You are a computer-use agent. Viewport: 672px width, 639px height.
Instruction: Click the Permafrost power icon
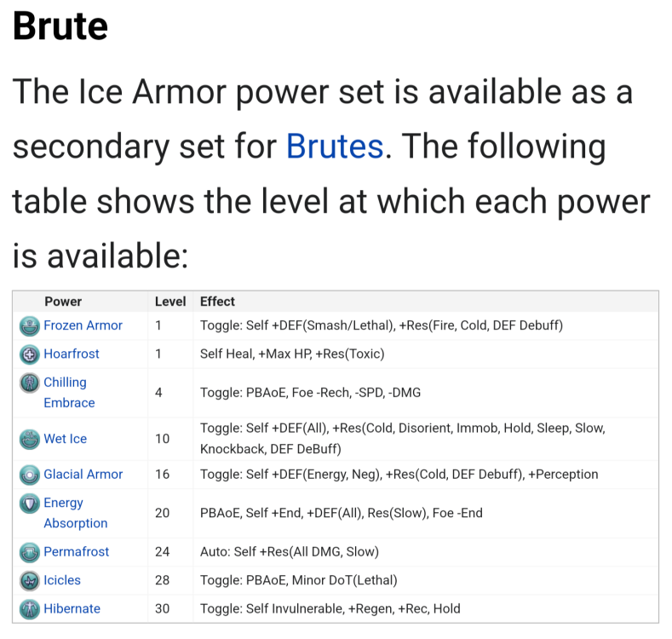[30, 552]
